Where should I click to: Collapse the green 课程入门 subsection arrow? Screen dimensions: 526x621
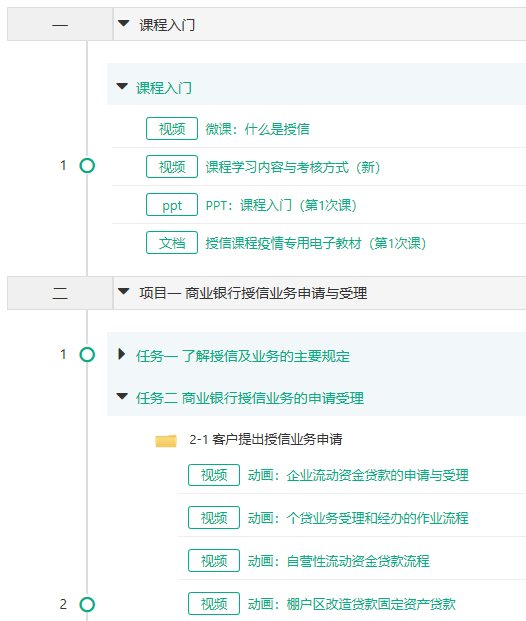122,86
